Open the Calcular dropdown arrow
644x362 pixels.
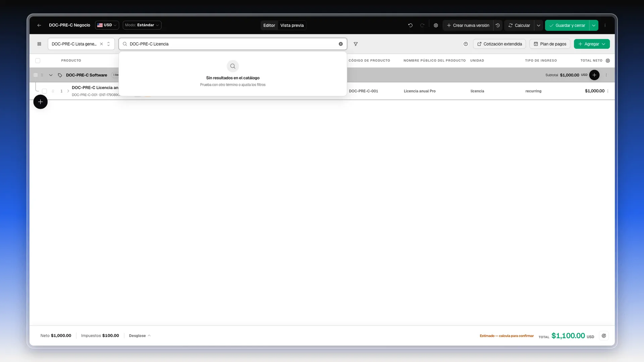pyautogui.click(x=538, y=25)
